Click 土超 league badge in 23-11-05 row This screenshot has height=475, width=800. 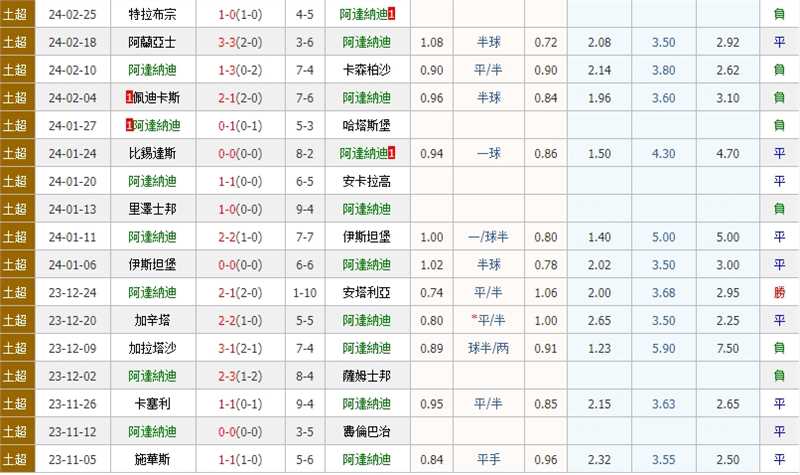[x=15, y=460]
